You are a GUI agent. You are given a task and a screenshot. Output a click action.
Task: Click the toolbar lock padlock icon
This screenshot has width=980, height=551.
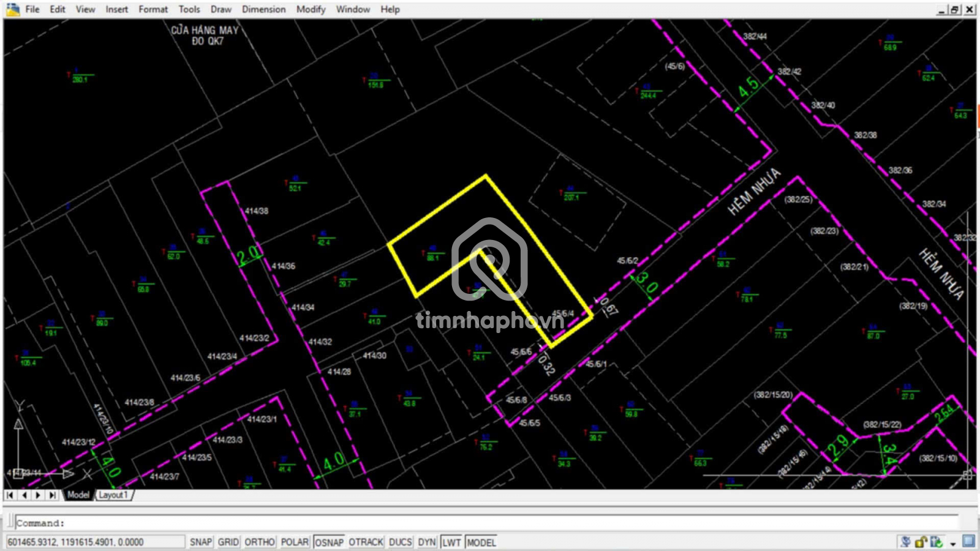click(921, 542)
